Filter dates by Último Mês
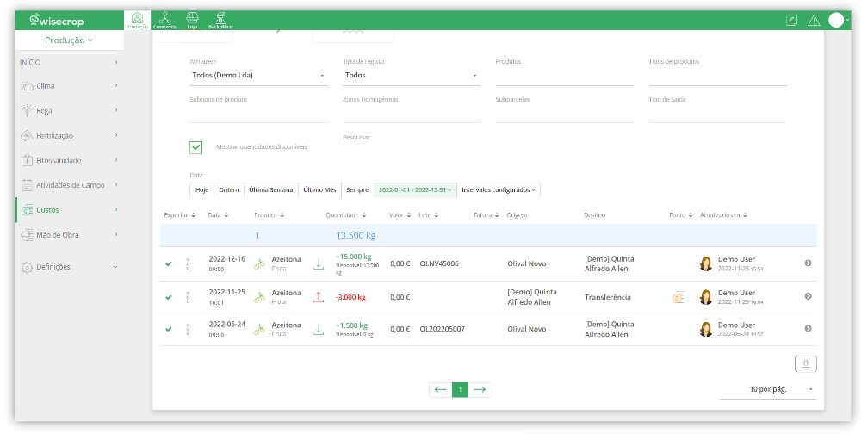Screen dimensions: 868x440 [x=320, y=189]
